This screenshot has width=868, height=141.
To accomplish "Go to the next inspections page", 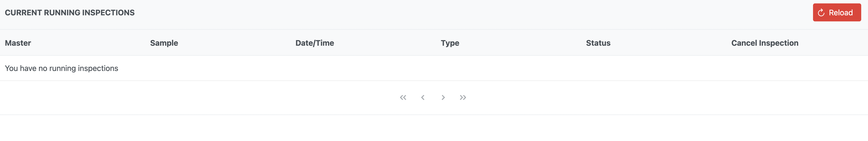I will [443, 98].
